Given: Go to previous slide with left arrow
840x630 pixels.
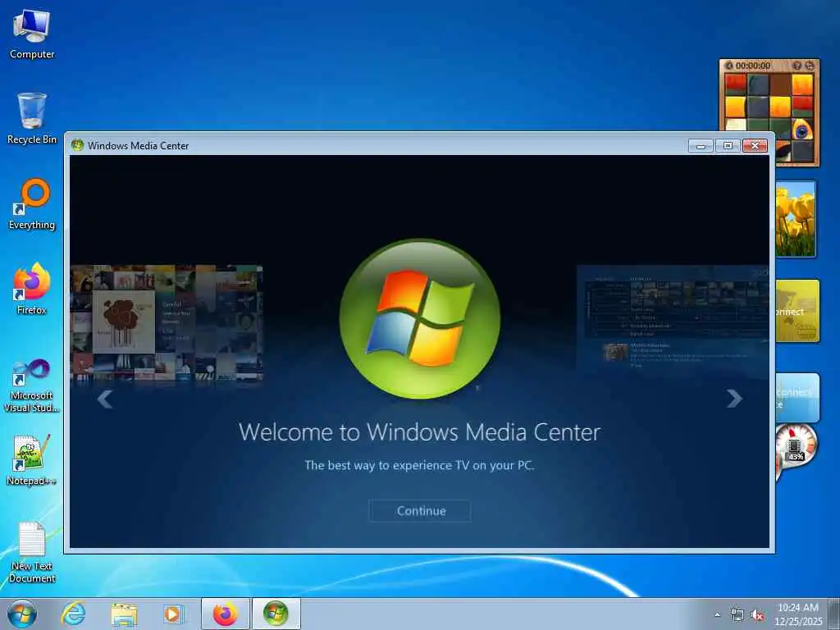Looking at the screenshot, I should click(x=105, y=399).
